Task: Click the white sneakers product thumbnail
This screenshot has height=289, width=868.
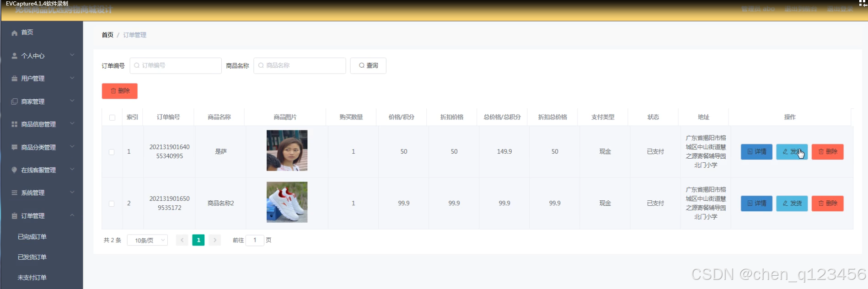Action: (x=287, y=202)
